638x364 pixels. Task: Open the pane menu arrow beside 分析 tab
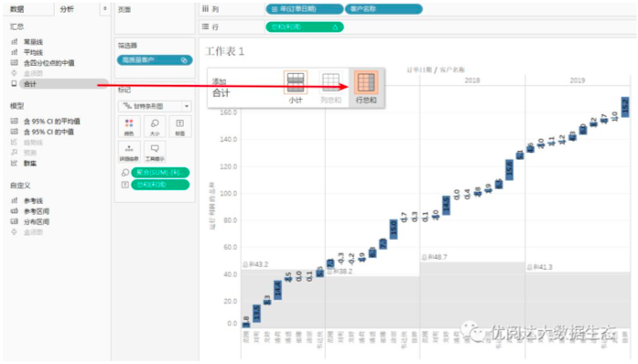(x=105, y=8)
